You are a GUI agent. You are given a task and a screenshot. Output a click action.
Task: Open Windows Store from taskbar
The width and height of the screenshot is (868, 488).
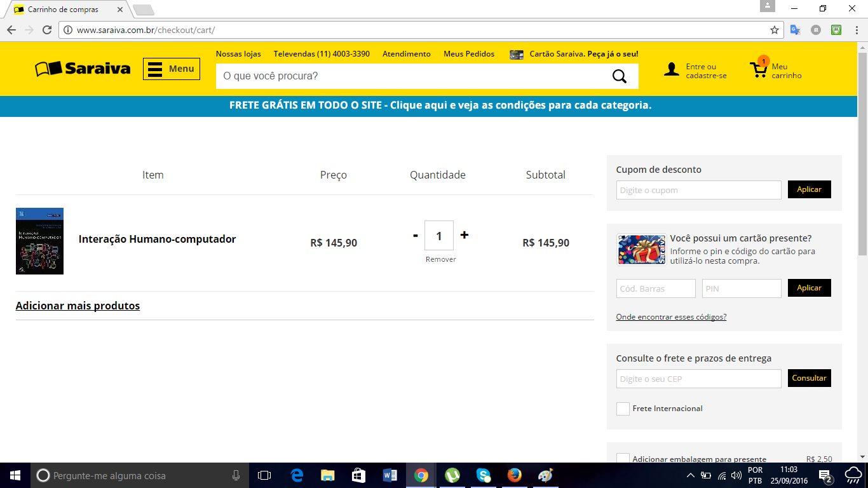tap(359, 475)
